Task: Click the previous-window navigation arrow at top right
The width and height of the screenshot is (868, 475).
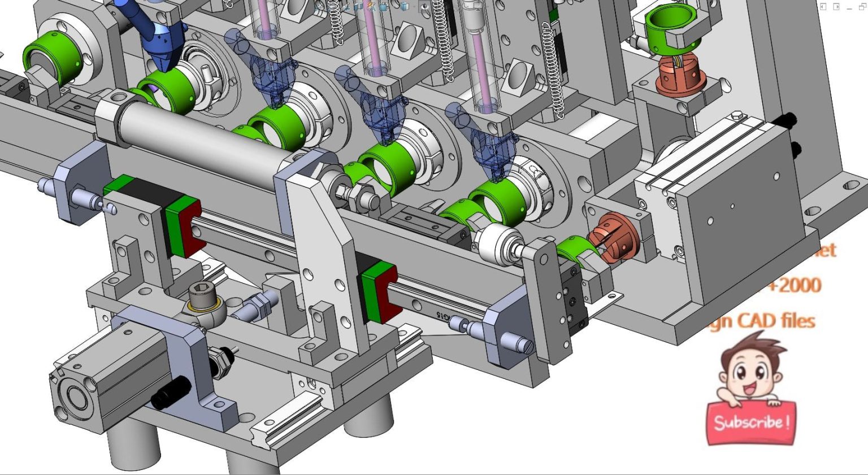Action: pos(823,7)
